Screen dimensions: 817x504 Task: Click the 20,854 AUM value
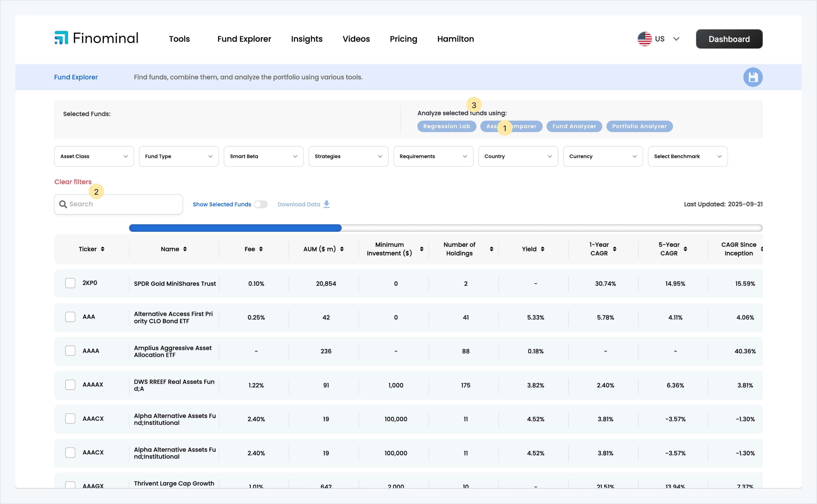(326, 284)
